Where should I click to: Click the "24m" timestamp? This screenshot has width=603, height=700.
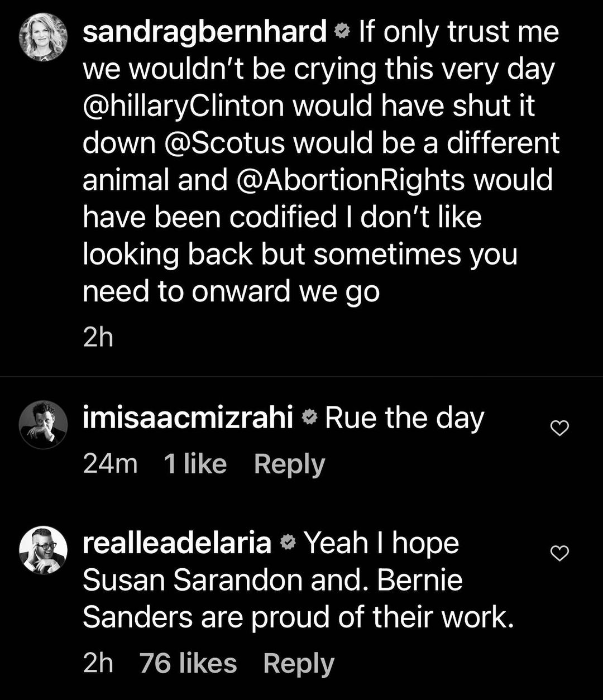[x=110, y=464]
